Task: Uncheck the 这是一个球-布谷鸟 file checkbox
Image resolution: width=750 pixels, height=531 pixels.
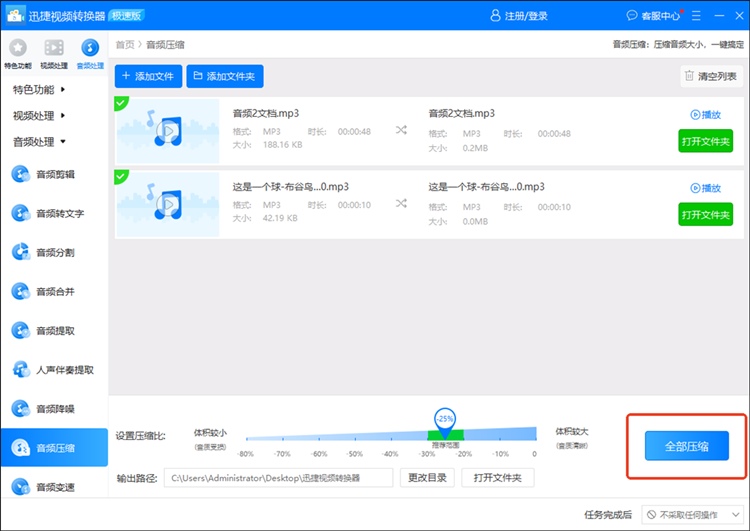Action: 121,176
